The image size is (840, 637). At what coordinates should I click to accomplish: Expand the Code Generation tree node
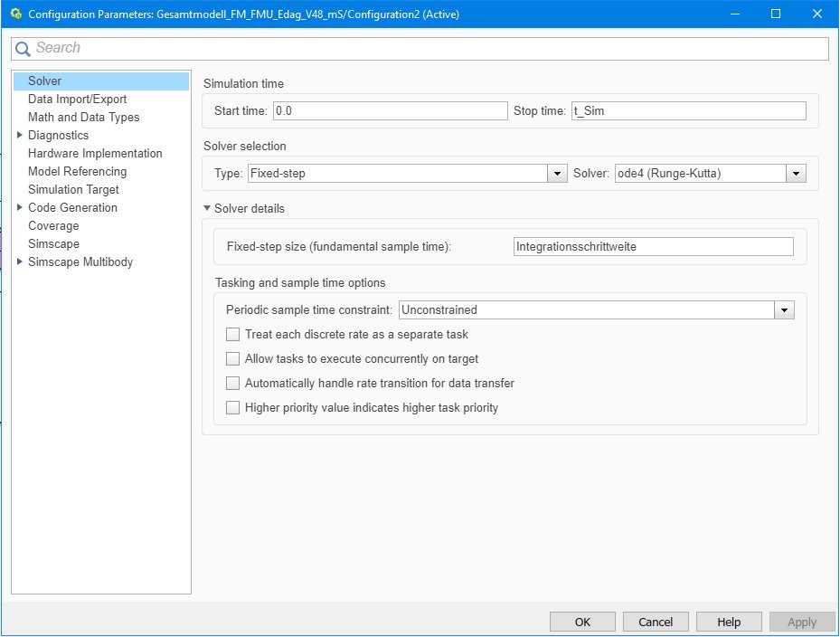pyautogui.click(x=21, y=208)
